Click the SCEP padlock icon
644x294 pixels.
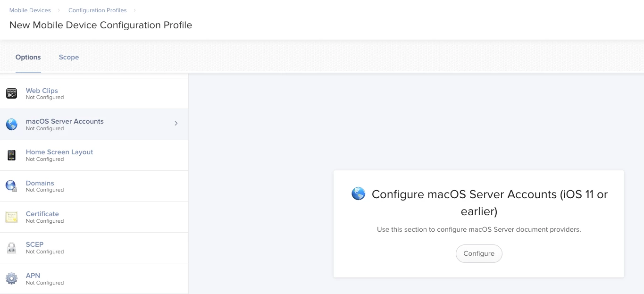tap(11, 248)
